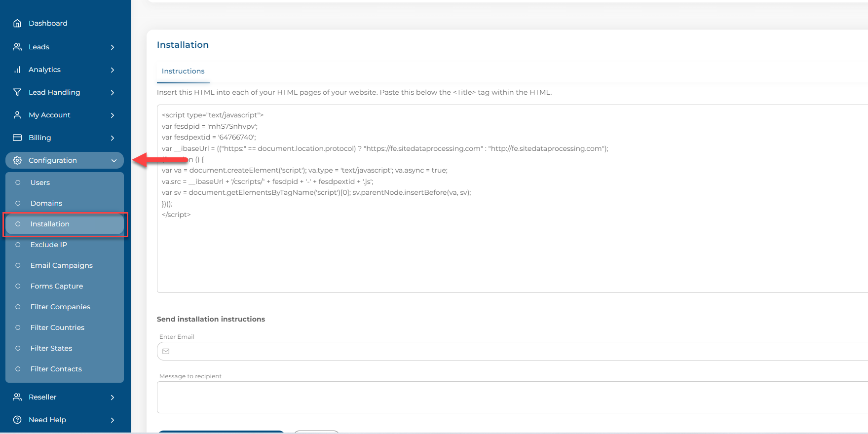
Task: Click the My Account person icon
Action: click(x=17, y=115)
